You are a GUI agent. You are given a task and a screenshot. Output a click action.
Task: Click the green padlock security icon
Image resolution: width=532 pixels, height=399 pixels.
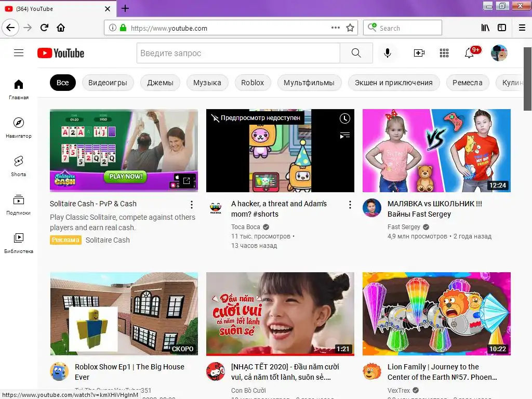point(123,28)
